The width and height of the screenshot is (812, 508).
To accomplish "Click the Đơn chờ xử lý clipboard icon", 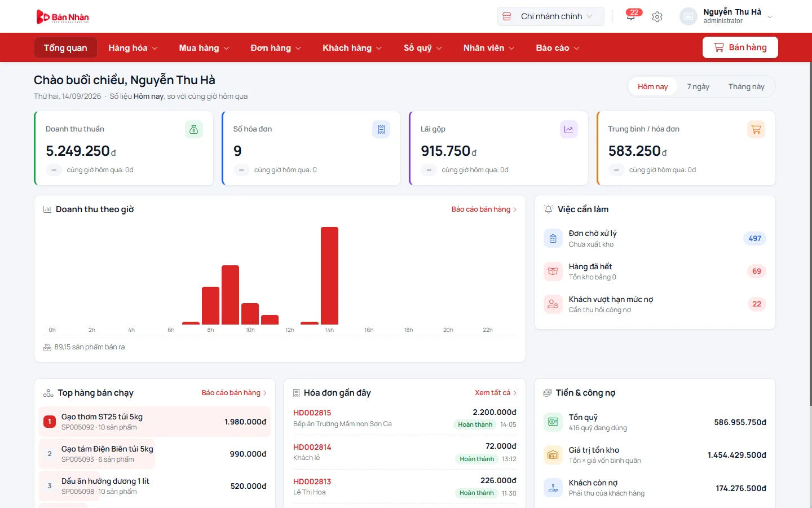I will point(553,238).
